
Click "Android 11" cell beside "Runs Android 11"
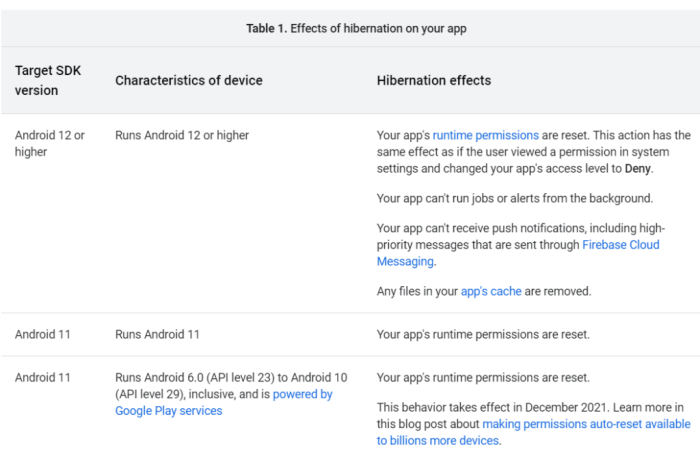point(43,334)
